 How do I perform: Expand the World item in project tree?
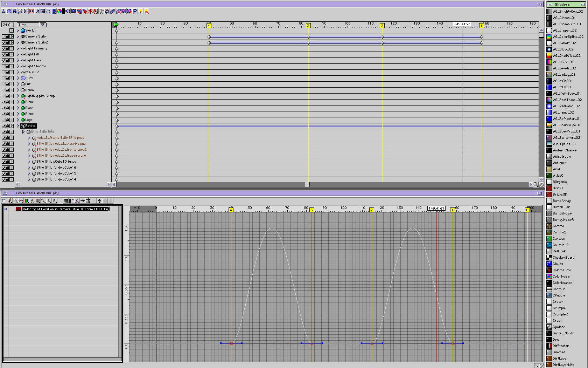tap(18, 30)
